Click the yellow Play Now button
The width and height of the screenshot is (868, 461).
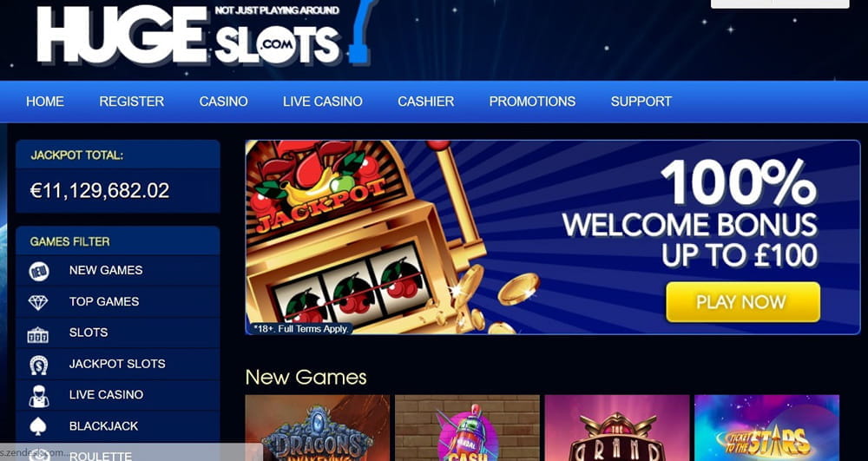pos(743,302)
